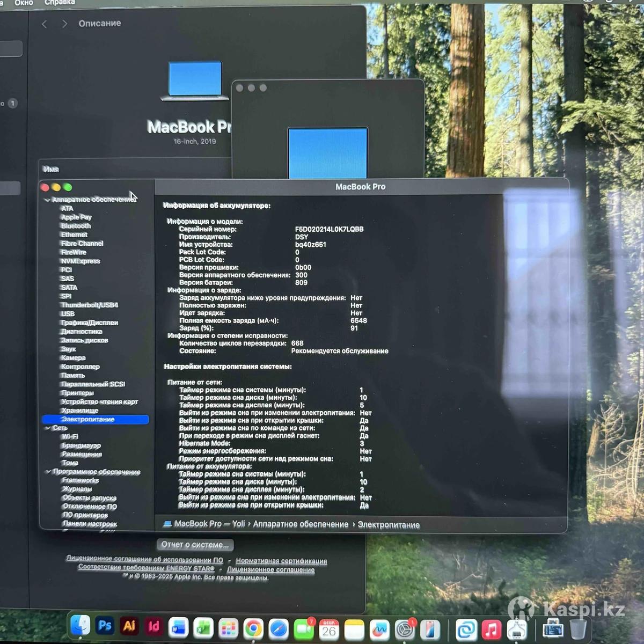Screen dimensions: 644x644
Task: Open FaceTime with notification badge
Action: click(x=304, y=629)
